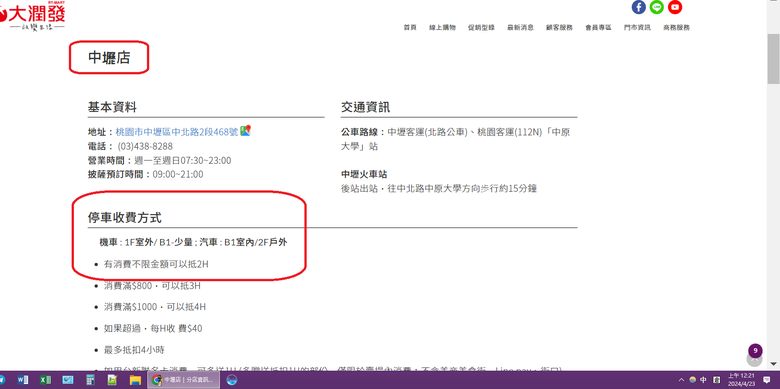
Task: Open the Google Maps icon beside the address
Action: click(245, 131)
